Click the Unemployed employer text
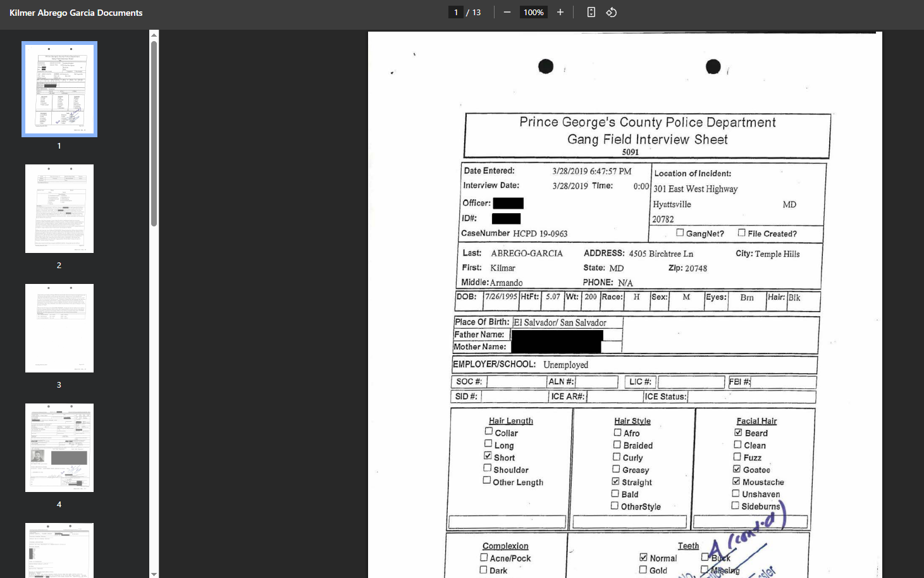 click(x=566, y=365)
